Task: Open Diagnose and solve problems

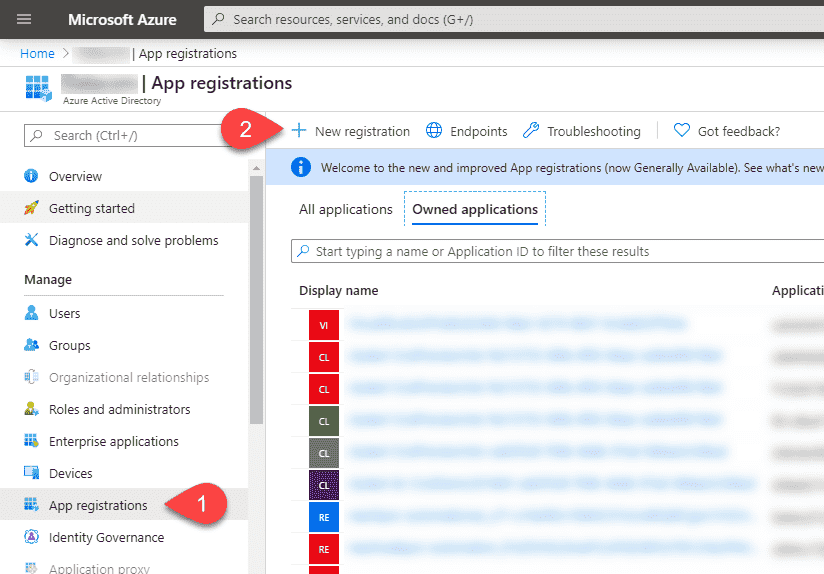Action: pos(133,241)
